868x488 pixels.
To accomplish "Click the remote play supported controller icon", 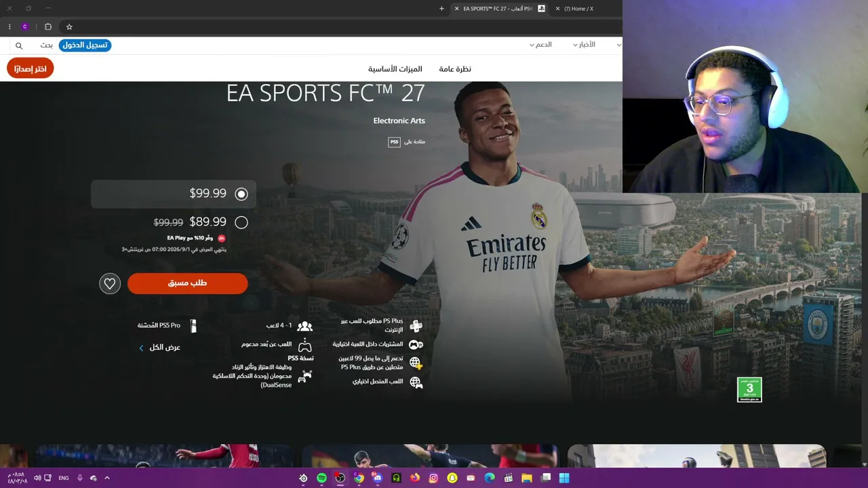I will pyautogui.click(x=305, y=345).
